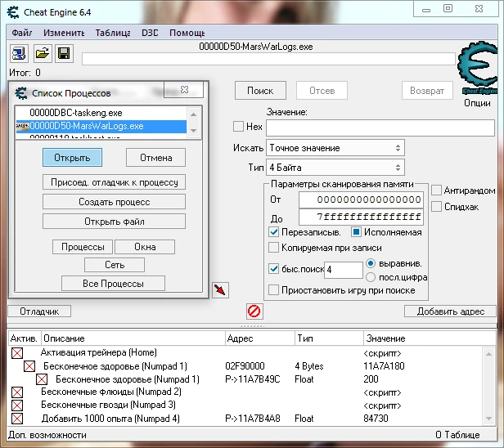The height and width of the screenshot is (448, 504).
Task: Click the Сеть button
Action: click(x=115, y=265)
